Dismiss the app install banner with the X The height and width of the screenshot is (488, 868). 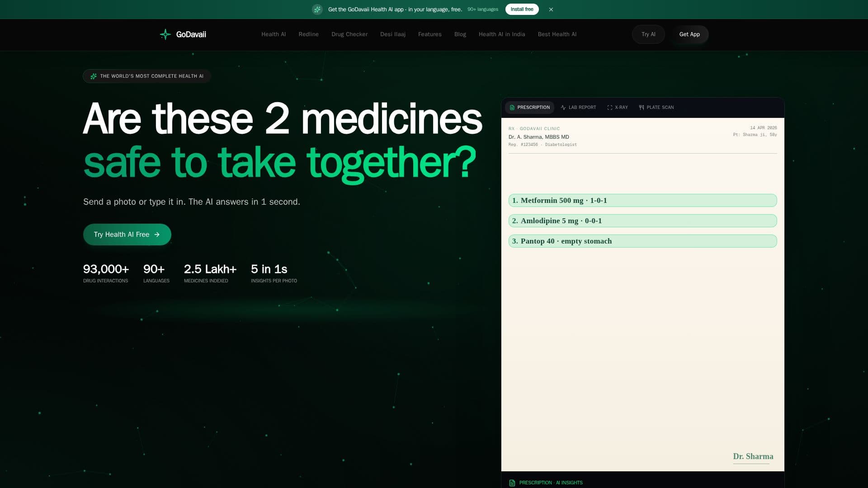[x=551, y=9]
